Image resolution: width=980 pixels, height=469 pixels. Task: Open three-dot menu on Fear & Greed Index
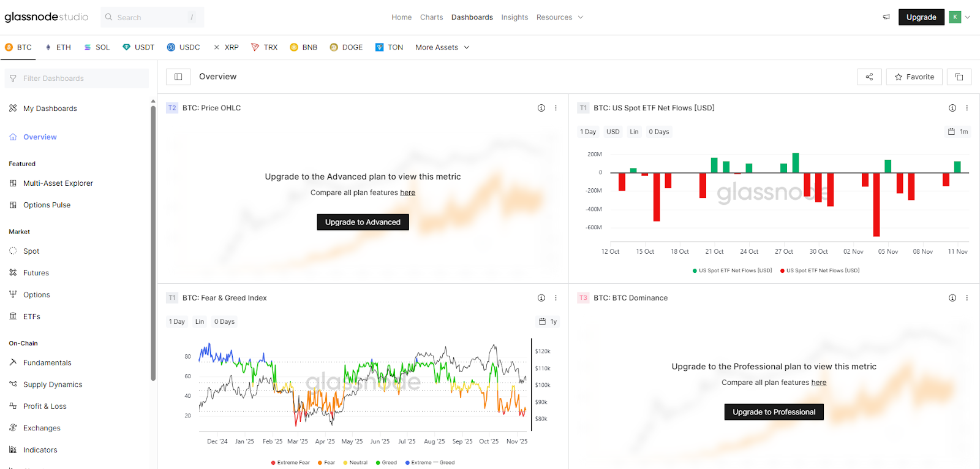[556, 298]
